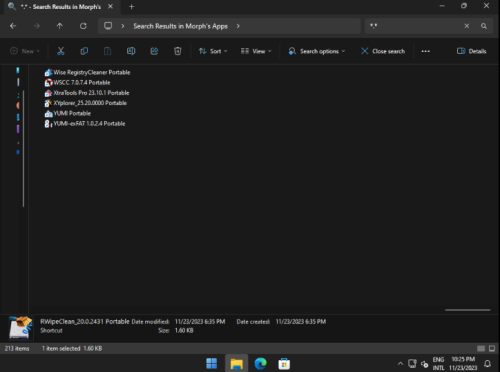The width and height of the screenshot is (500, 372).
Task: Click the navigation pane vertical scrollbar
Action: click(23, 148)
